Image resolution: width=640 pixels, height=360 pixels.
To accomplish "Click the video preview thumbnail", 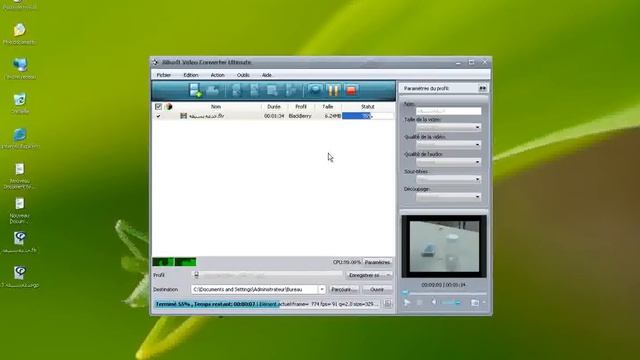I will [444, 247].
